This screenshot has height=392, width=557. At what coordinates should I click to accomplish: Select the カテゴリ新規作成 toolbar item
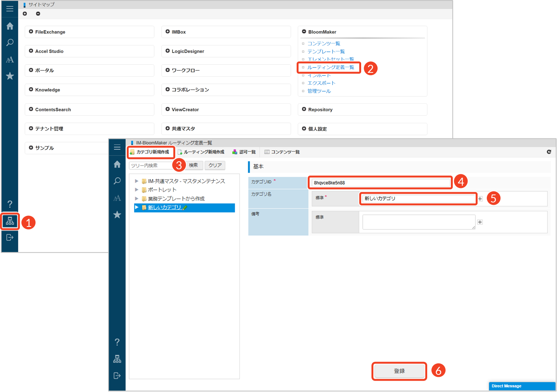click(152, 152)
